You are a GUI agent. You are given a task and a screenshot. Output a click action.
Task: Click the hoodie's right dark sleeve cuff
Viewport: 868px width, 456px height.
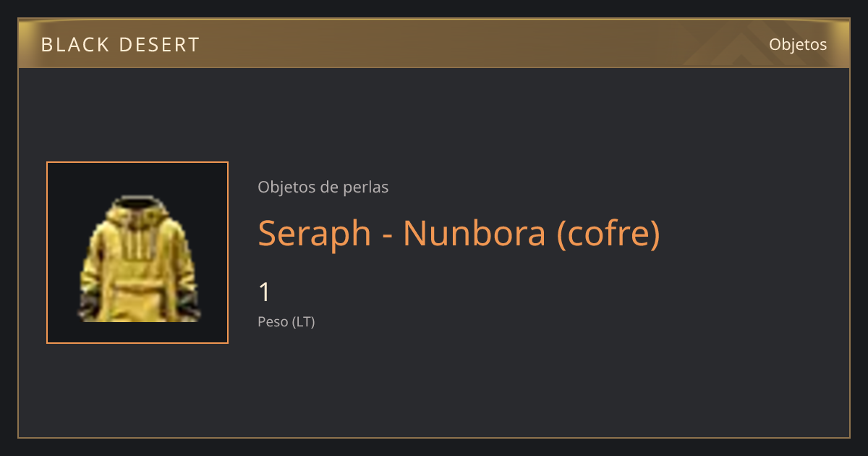click(191, 305)
